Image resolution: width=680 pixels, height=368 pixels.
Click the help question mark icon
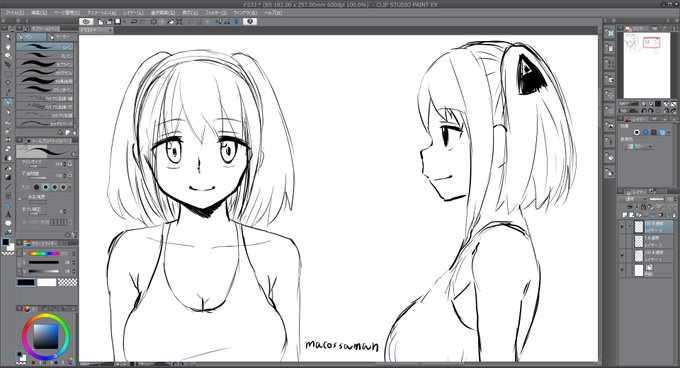click(x=250, y=21)
